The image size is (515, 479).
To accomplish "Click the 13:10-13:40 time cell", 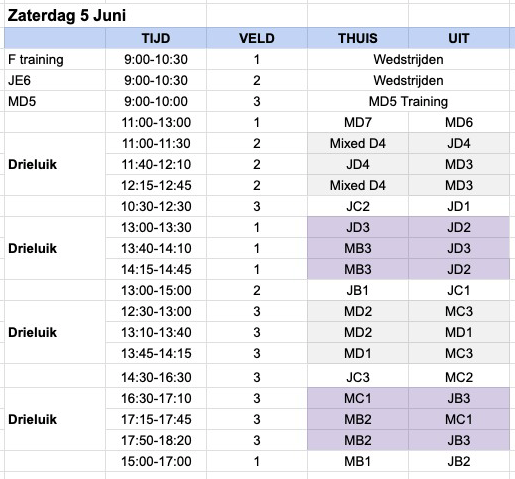I will 156,332.
